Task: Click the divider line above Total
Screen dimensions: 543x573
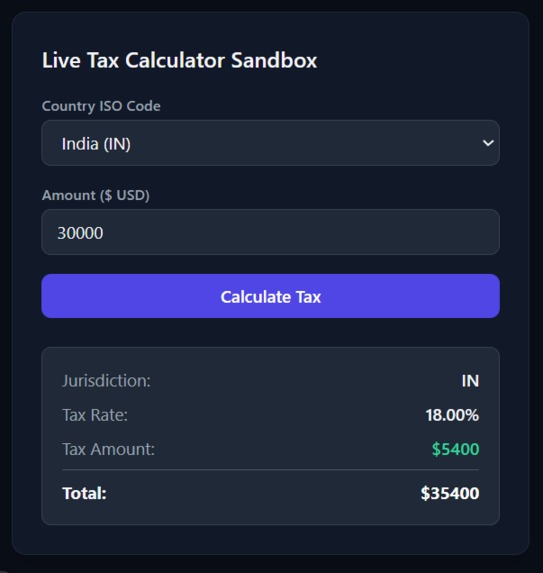Action: [270, 470]
